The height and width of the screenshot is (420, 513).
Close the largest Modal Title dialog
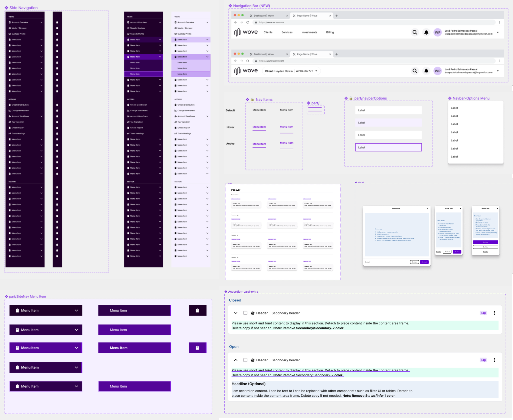[427, 208]
